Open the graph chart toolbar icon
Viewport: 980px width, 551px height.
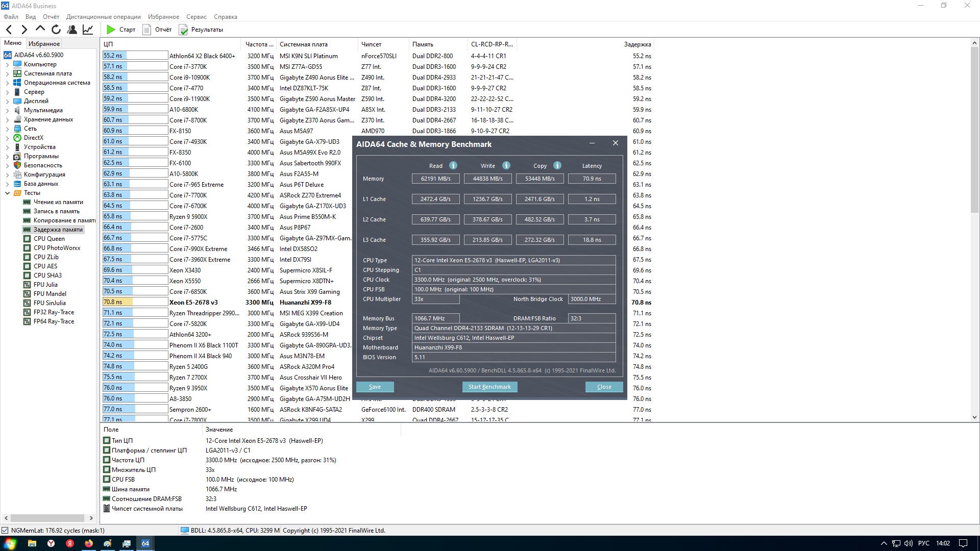pos(88,30)
